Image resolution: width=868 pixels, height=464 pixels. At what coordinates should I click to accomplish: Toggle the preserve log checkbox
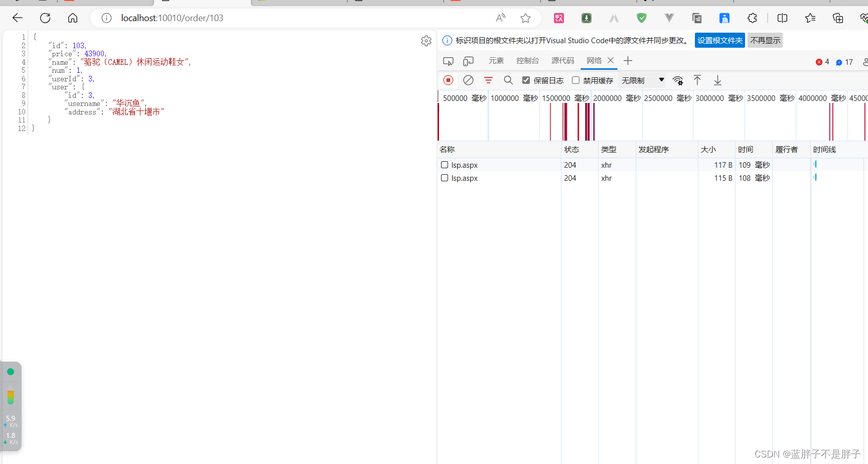coord(526,80)
